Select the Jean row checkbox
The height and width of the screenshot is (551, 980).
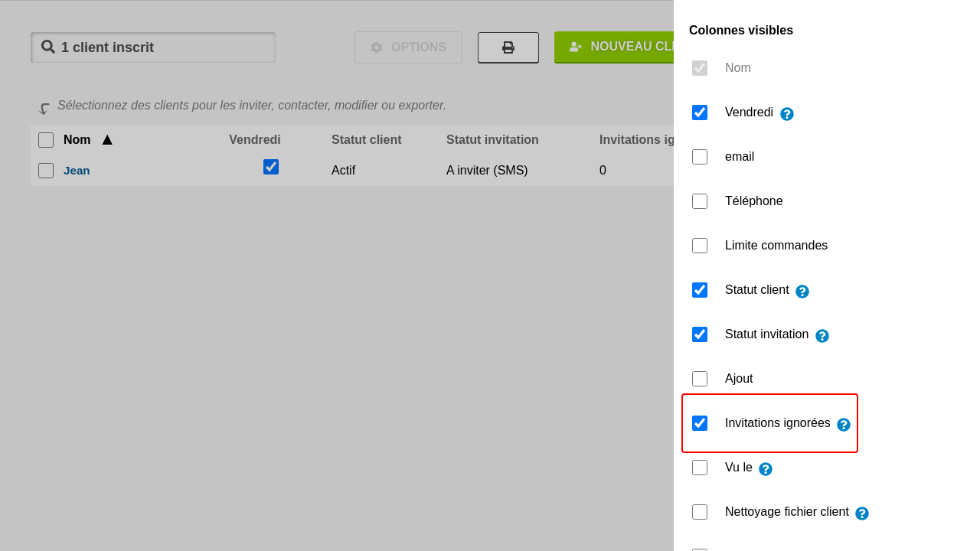(x=46, y=171)
